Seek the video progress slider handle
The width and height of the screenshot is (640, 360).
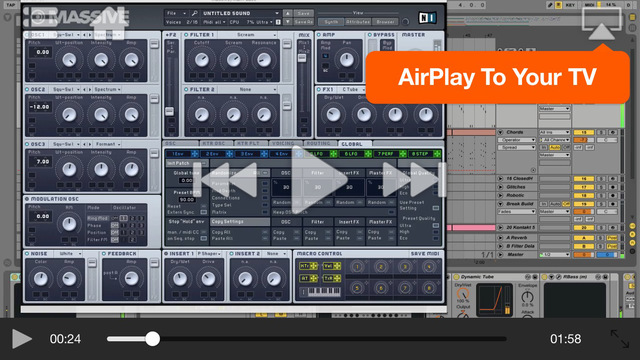coord(153,339)
